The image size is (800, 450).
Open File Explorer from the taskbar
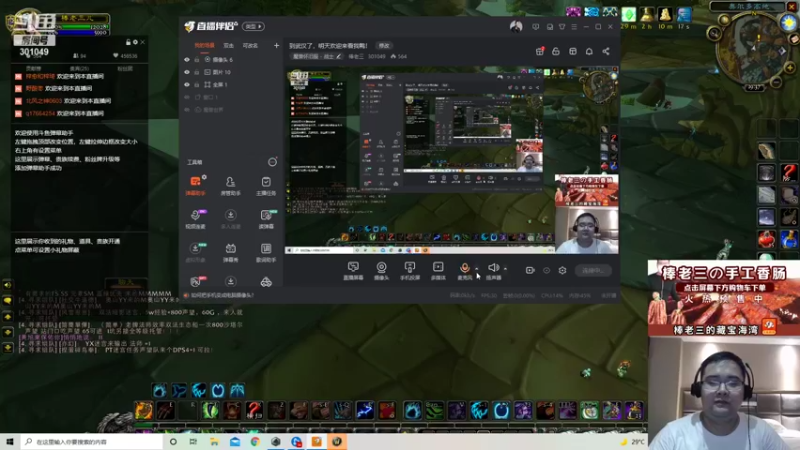(214, 442)
